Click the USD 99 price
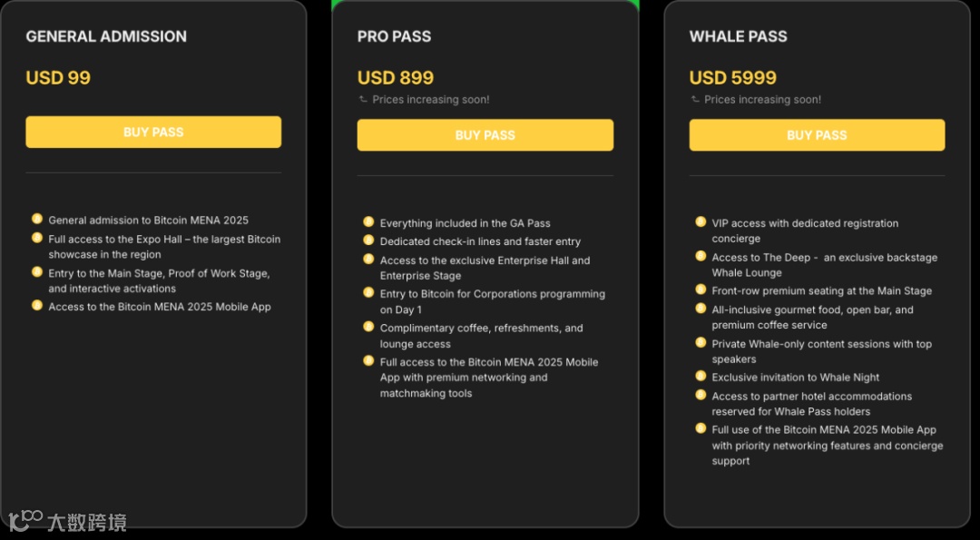This screenshot has width=980, height=540. click(58, 78)
